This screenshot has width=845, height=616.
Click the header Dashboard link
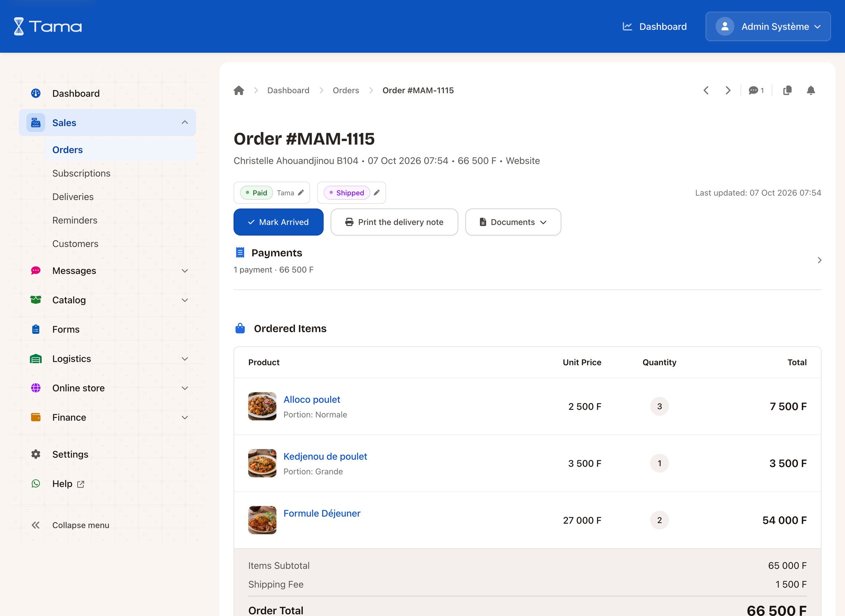[x=654, y=26]
